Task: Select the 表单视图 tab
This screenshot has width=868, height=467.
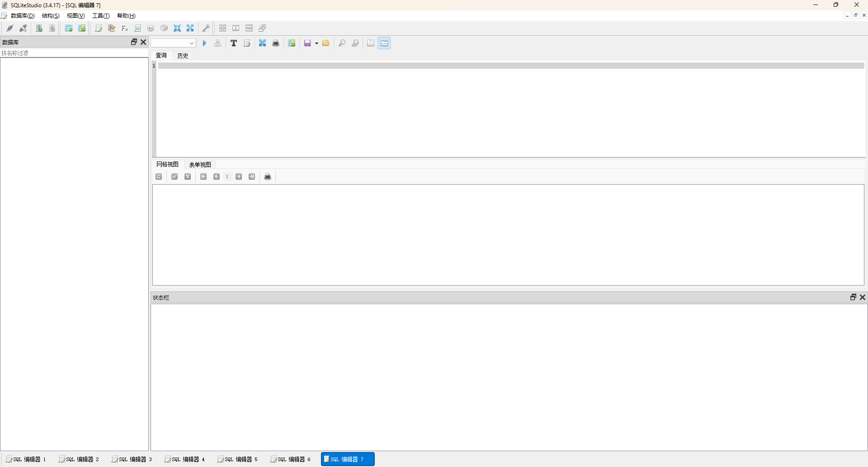Action: coord(200,165)
